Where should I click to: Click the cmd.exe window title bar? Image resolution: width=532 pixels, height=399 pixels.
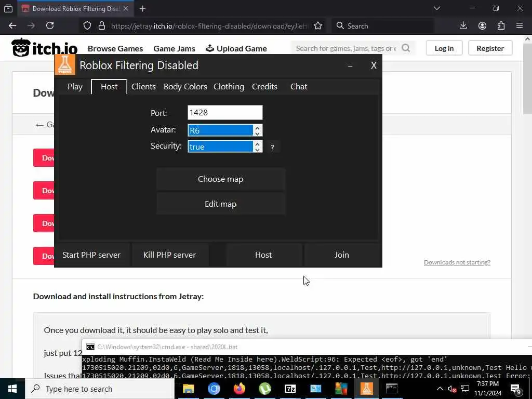coord(307,347)
